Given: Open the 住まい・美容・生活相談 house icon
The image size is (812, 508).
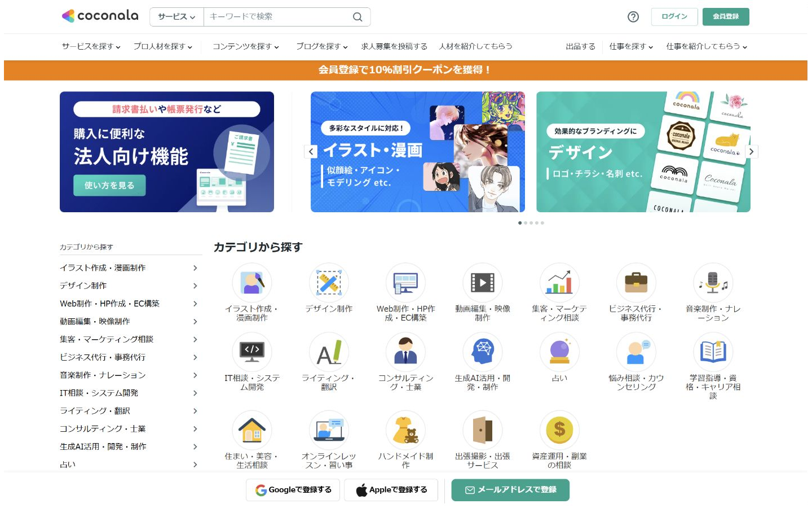Looking at the screenshot, I should (252, 430).
